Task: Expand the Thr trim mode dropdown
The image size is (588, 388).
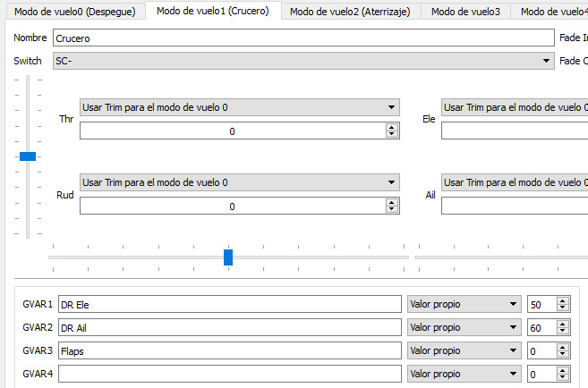Action: point(239,107)
